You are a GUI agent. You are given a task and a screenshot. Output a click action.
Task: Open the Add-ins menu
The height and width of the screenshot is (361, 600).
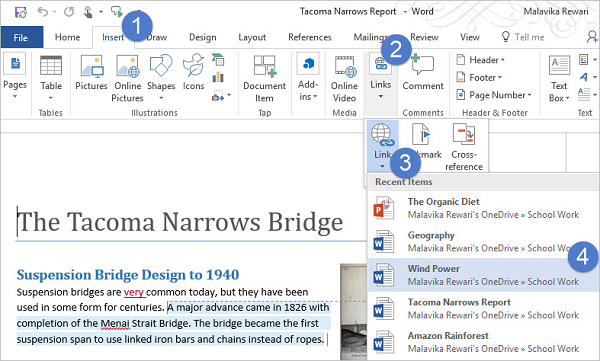tap(308, 78)
